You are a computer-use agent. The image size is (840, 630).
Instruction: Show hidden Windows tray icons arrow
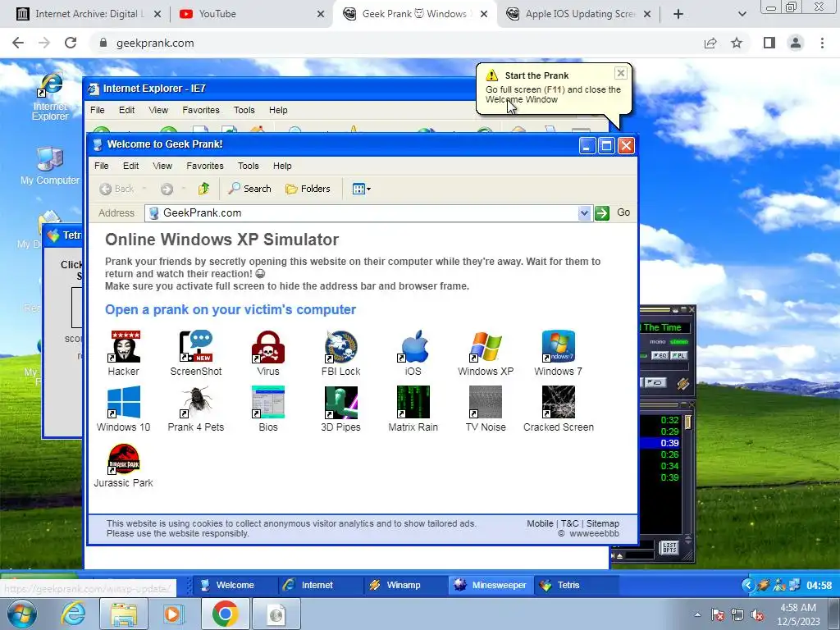[x=697, y=614]
